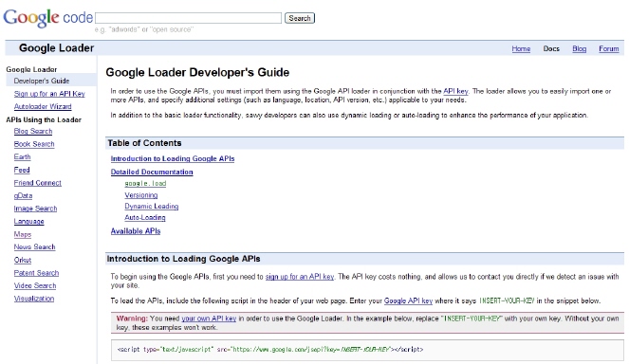The width and height of the screenshot is (629, 364).
Task: Jump to Detailed Documentation section
Action: 152,172
